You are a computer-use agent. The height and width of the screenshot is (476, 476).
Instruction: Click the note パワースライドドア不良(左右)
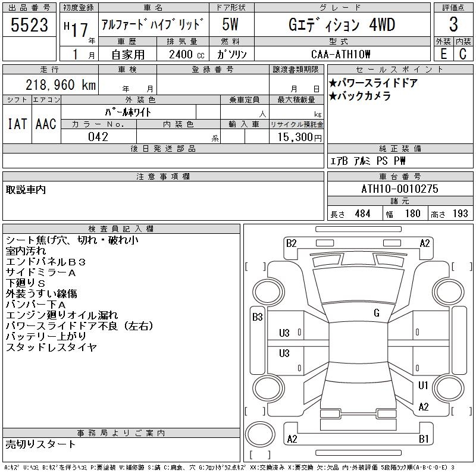(x=80, y=325)
